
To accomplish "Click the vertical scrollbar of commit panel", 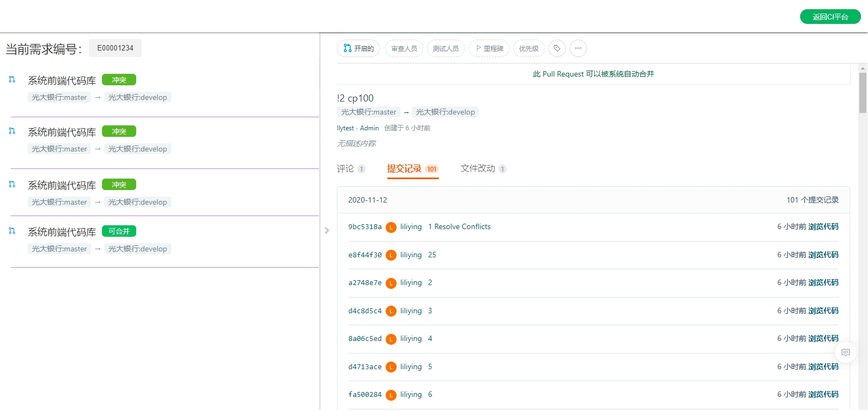I will pyautogui.click(x=863, y=92).
